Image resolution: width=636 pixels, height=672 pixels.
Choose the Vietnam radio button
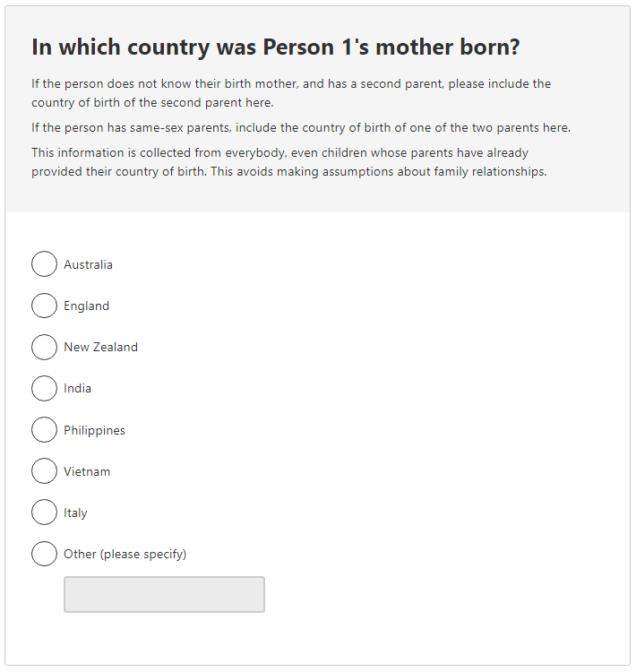(44, 471)
